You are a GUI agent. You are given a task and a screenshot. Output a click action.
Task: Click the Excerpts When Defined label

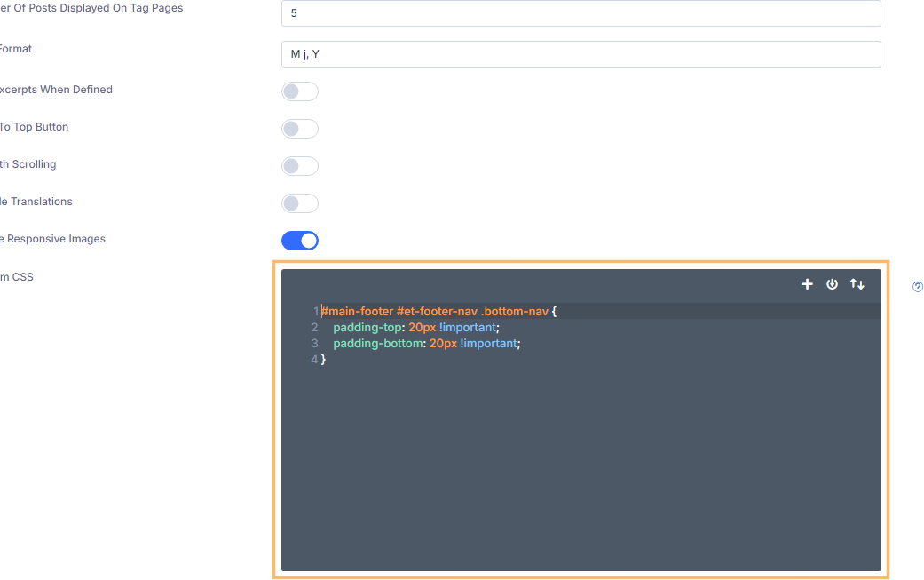click(x=56, y=90)
